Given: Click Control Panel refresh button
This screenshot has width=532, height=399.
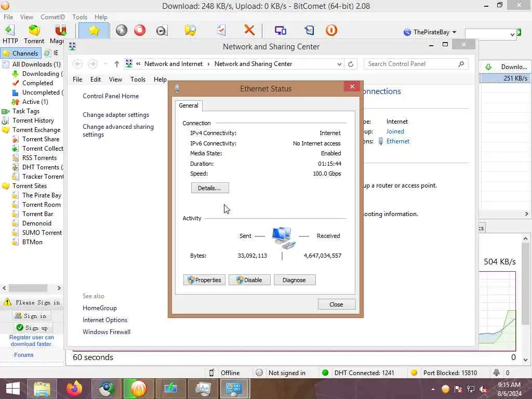Looking at the screenshot, I should coord(351,64).
